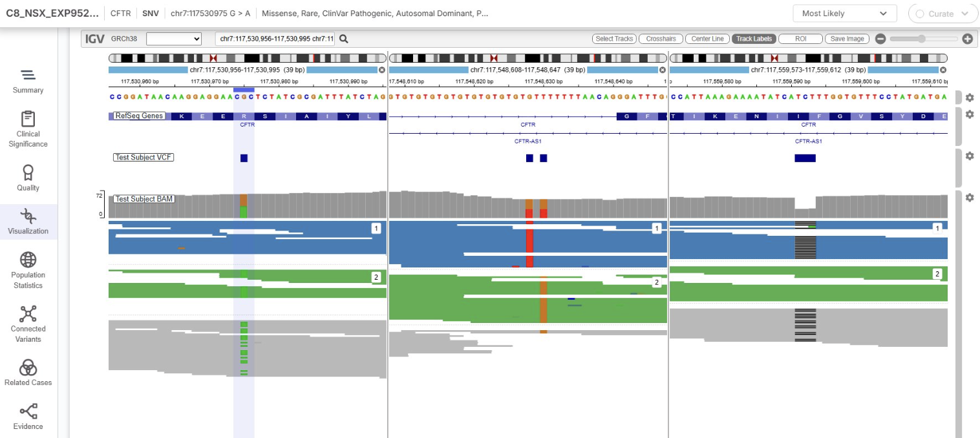Open the Test Subject VCF gear settings

(x=969, y=156)
